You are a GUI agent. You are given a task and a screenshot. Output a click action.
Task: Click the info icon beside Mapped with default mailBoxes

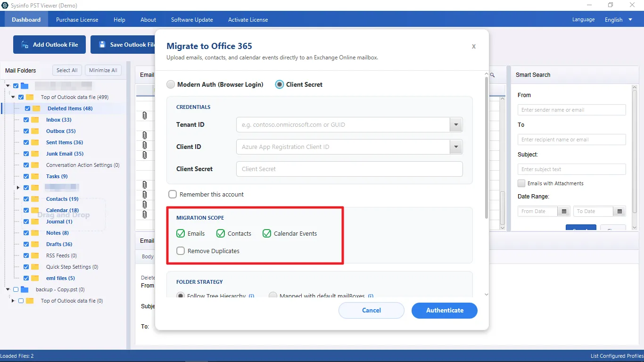(x=371, y=296)
